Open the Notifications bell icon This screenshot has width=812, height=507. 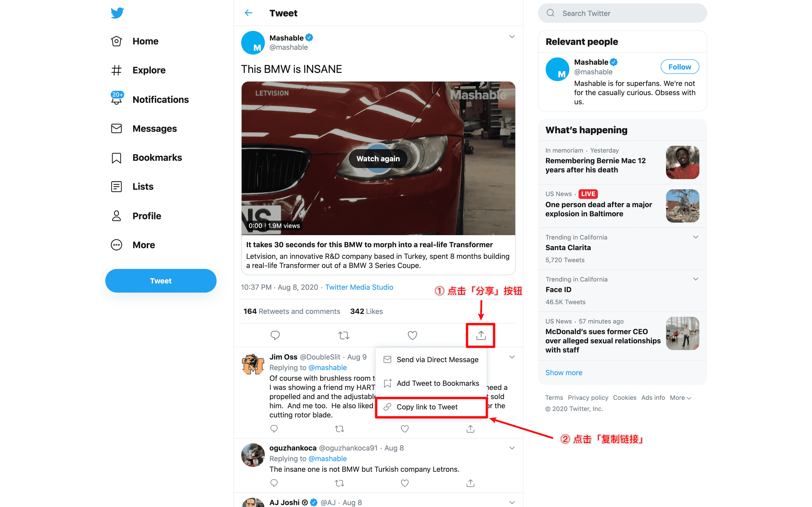tap(116, 99)
